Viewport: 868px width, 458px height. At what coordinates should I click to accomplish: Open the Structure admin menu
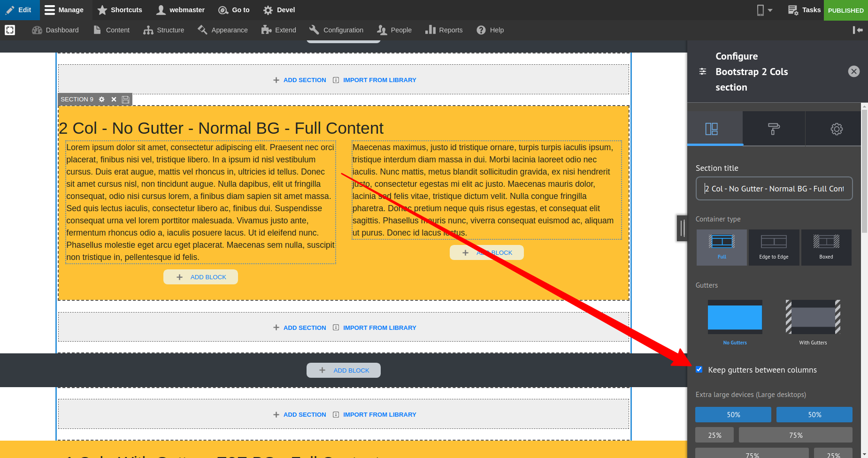[163, 30]
